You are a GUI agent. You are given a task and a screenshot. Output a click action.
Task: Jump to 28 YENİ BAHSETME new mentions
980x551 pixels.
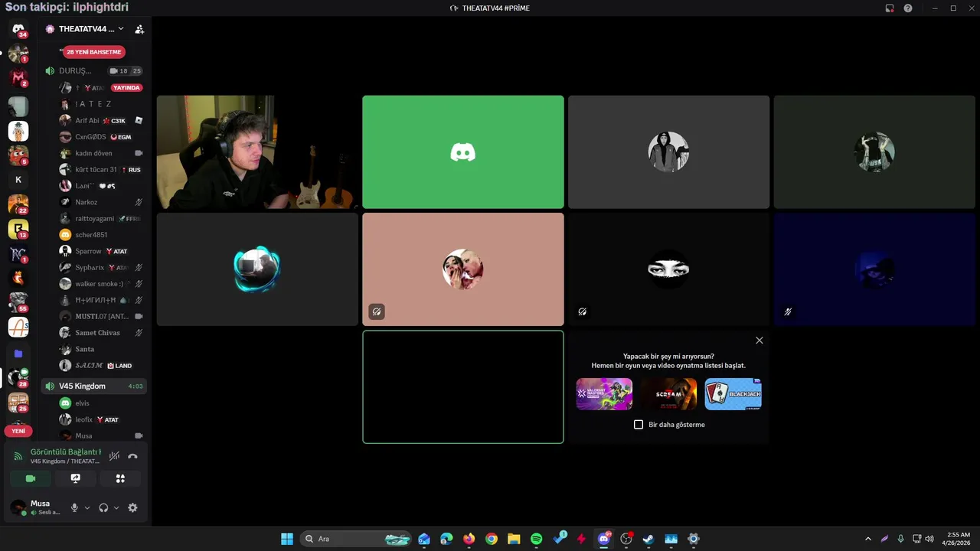tap(94, 52)
